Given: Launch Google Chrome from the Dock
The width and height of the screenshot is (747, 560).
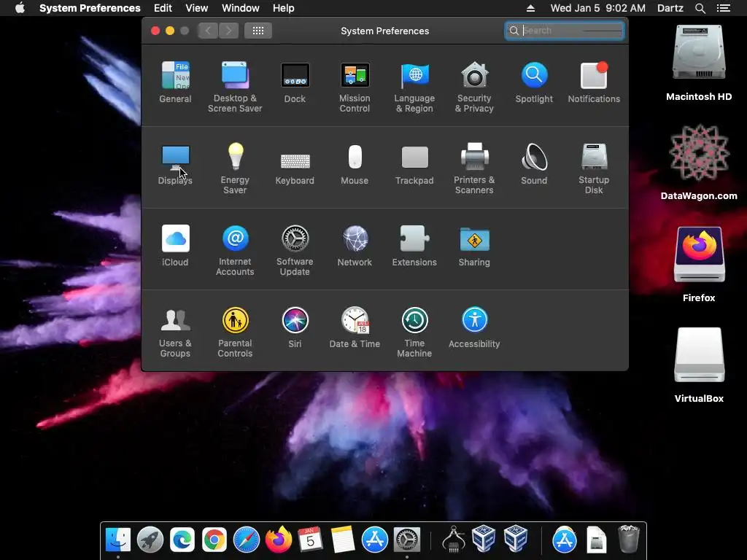Looking at the screenshot, I should coord(214,540).
